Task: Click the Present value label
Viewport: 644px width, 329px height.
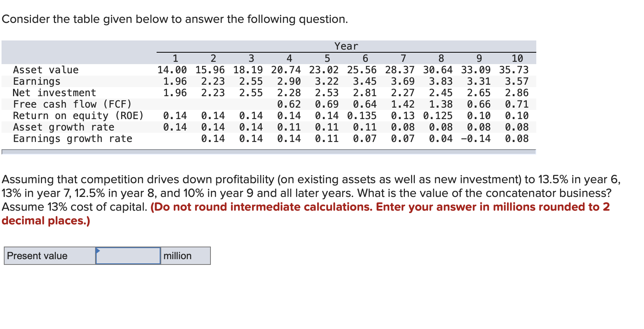Action: tap(37, 256)
